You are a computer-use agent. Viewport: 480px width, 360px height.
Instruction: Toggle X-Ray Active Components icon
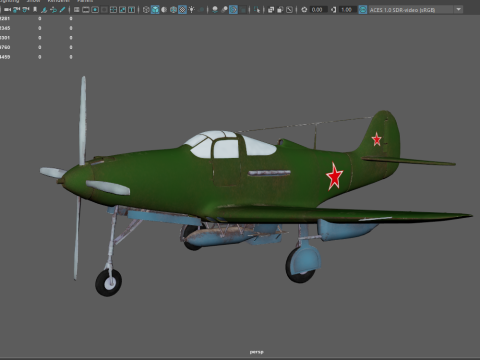[x=280, y=10]
